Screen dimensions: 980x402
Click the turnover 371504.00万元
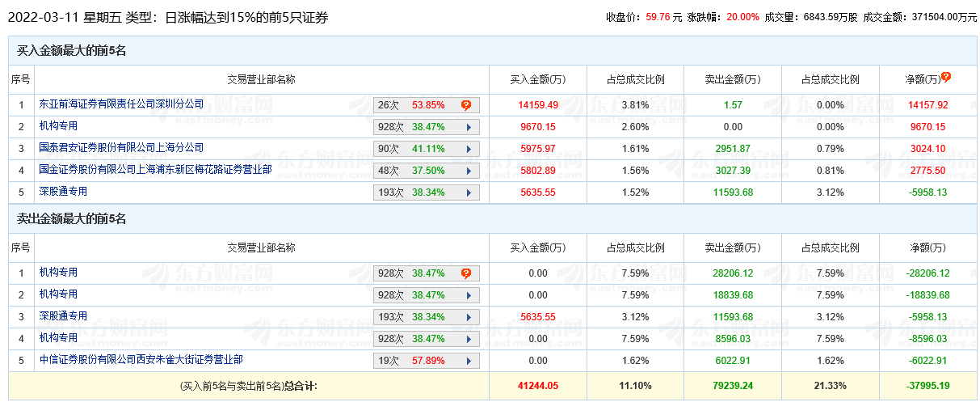point(944,16)
